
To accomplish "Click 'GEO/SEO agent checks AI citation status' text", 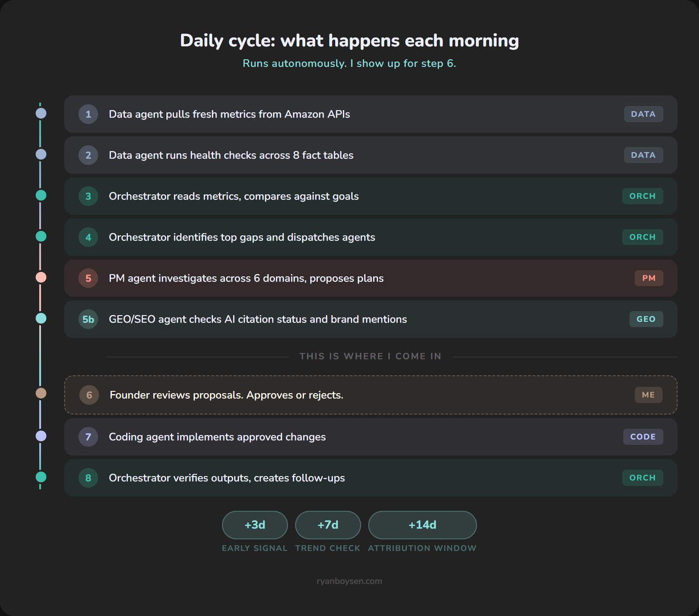I will tap(207, 319).
